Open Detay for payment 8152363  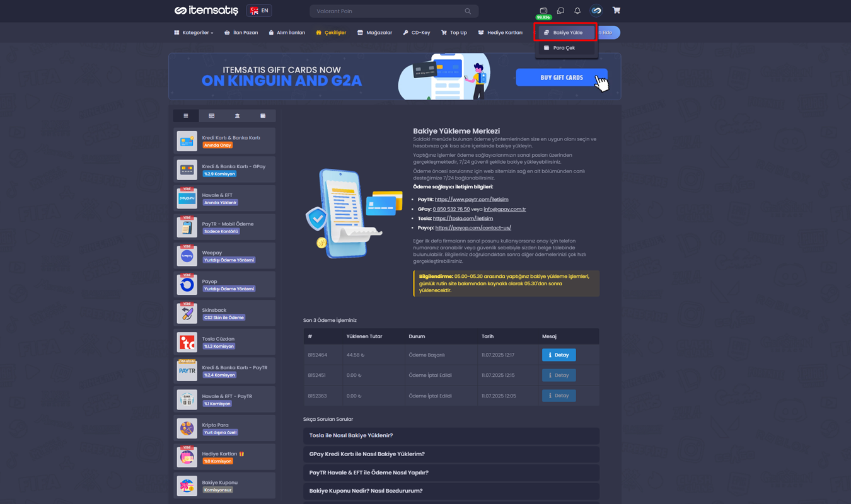click(559, 396)
